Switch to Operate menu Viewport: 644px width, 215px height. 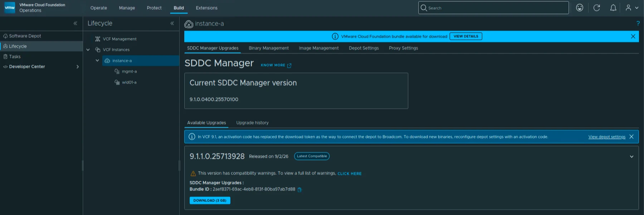coord(99,8)
